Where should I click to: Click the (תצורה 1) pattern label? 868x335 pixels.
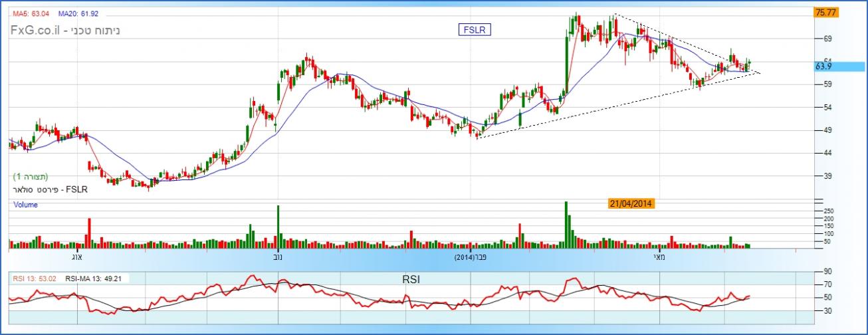pyautogui.click(x=31, y=176)
